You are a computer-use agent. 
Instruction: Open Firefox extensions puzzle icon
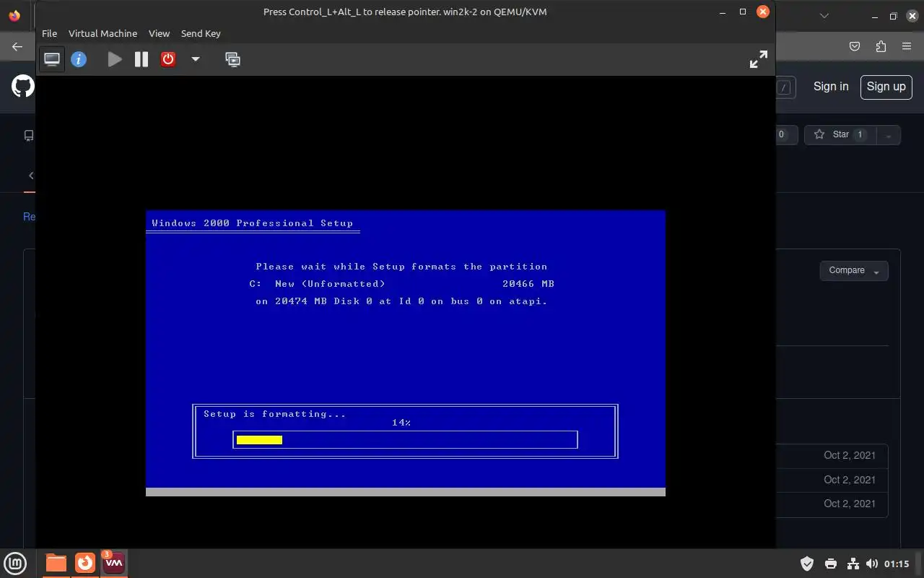[x=881, y=47]
